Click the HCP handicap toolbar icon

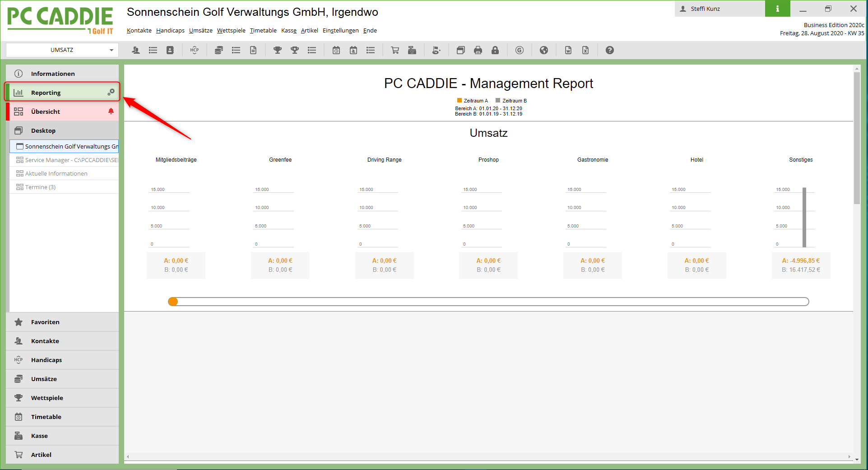click(x=195, y=50)
